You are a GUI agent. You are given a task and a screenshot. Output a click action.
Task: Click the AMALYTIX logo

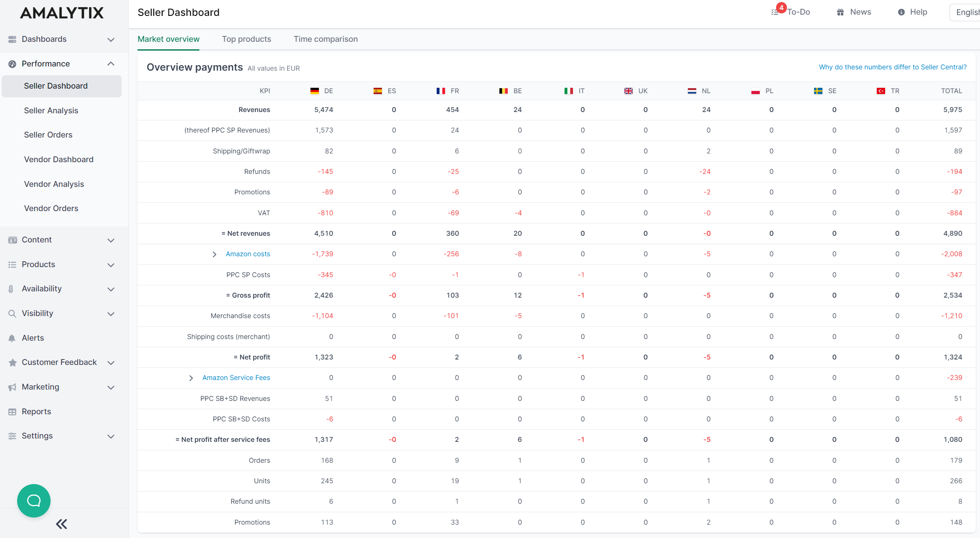tap(62, 13)
